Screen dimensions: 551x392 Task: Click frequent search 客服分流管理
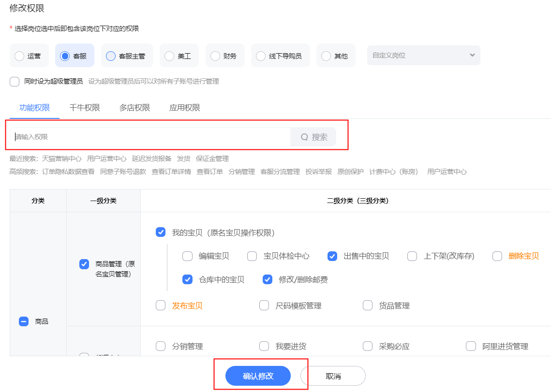(280, 172)
